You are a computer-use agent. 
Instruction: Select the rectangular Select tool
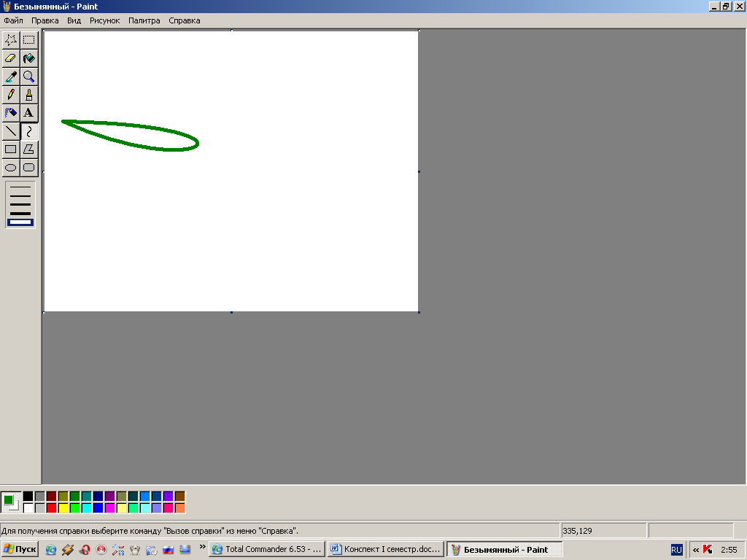coord(29,40)
